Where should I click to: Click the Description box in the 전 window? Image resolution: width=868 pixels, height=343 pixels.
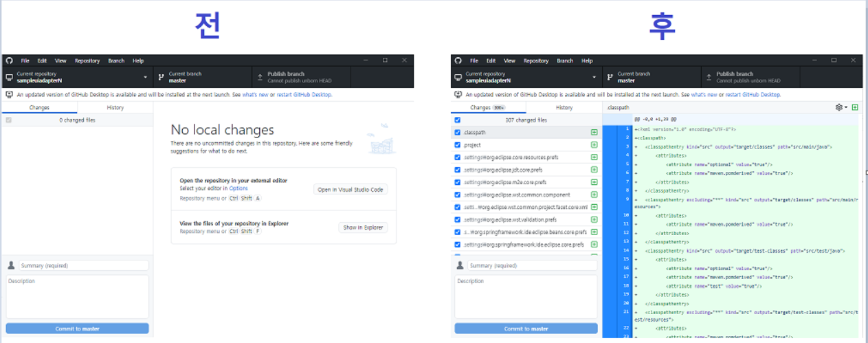tap(77, 296)
